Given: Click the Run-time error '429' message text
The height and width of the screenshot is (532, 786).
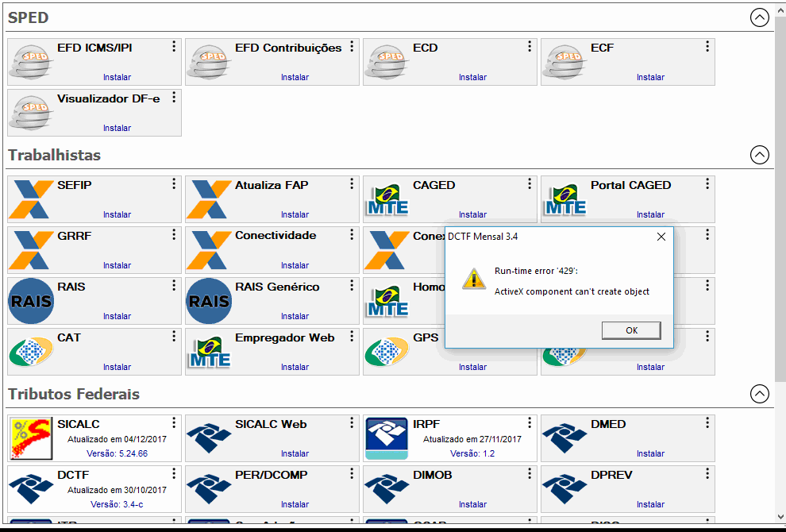Looking at the screenshot, I should (x=536, y=272).
